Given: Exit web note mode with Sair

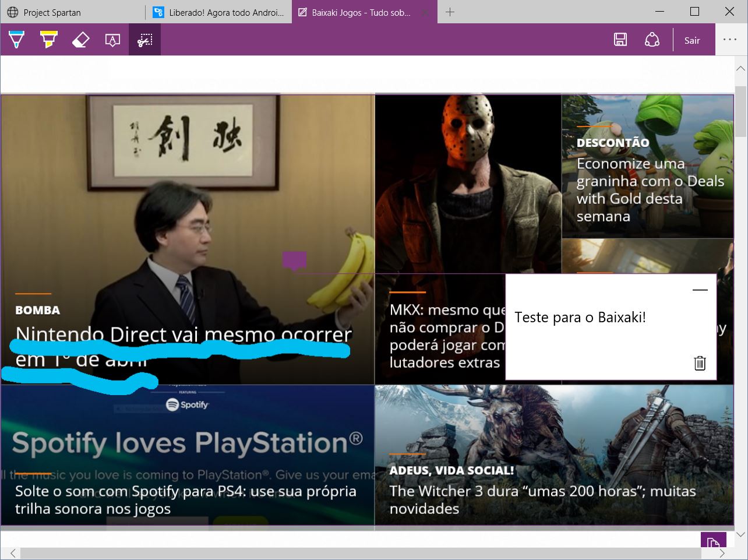Looking at the screenshot, I should click(692, 40).
